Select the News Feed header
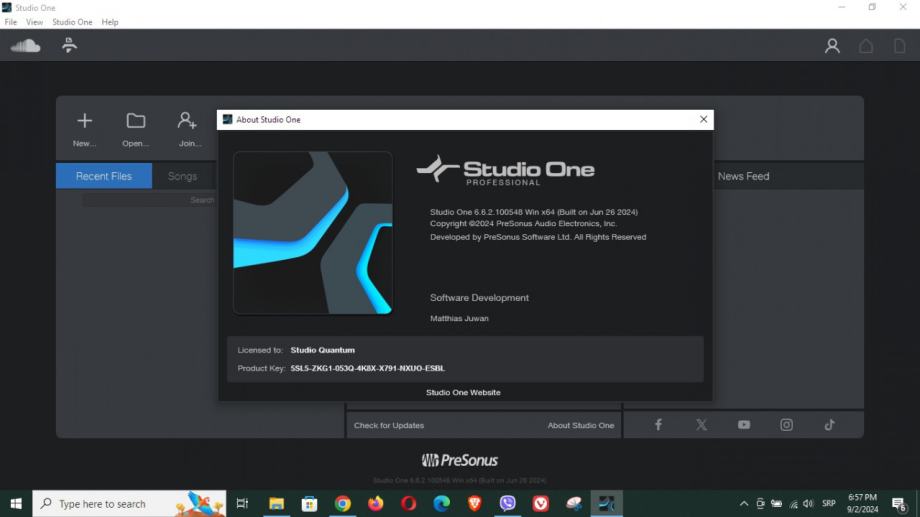920x517 pixels. 743,176
